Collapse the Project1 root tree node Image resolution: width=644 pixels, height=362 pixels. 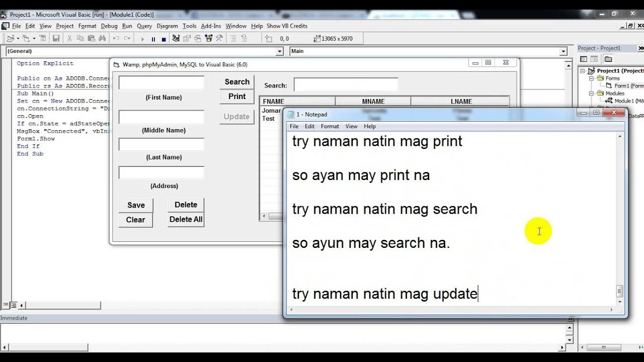point(583,71)
